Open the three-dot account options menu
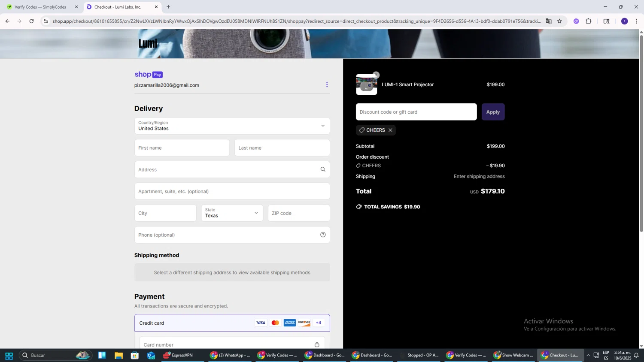Viewport: 644px width, 362px height. pos(327,84)
